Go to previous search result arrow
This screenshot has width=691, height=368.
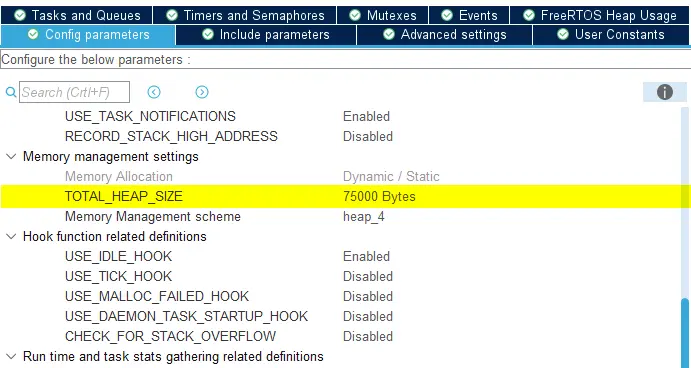(154, 92)
